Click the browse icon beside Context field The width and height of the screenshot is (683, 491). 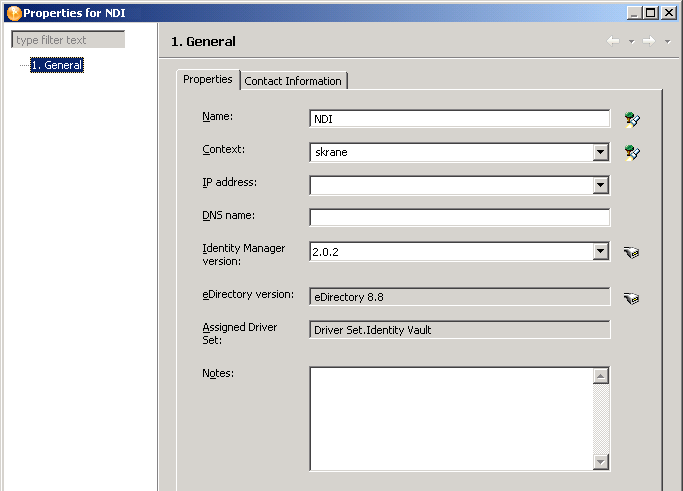click(632, 152)
